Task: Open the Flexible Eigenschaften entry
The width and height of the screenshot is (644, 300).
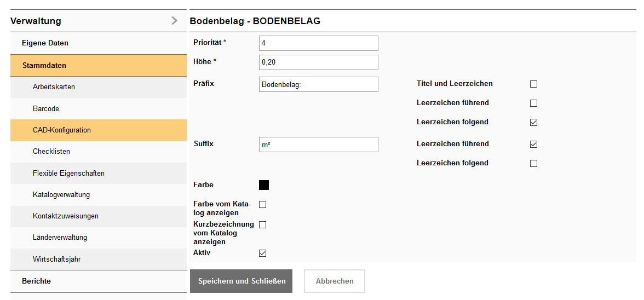Action: pos(68,174)
